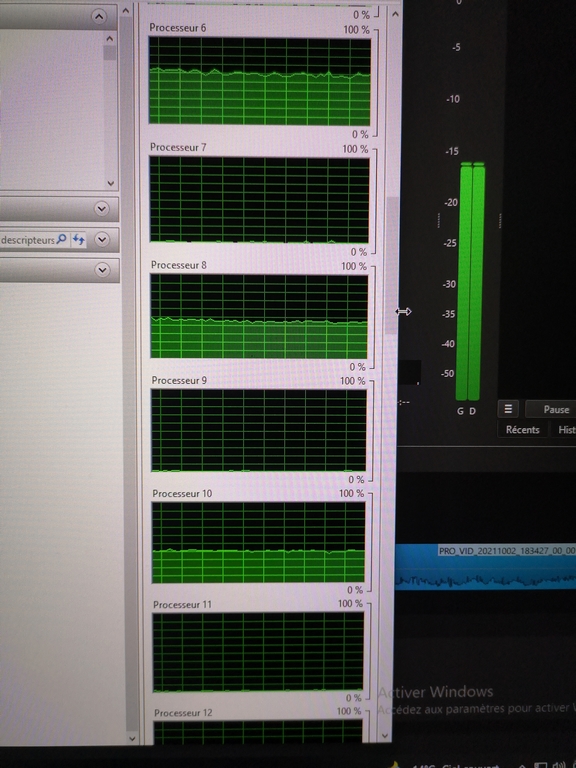The image size is (576, 768).
Task: Click the down arrow of the processor graphs scrollbar
Action: point(385,735)
